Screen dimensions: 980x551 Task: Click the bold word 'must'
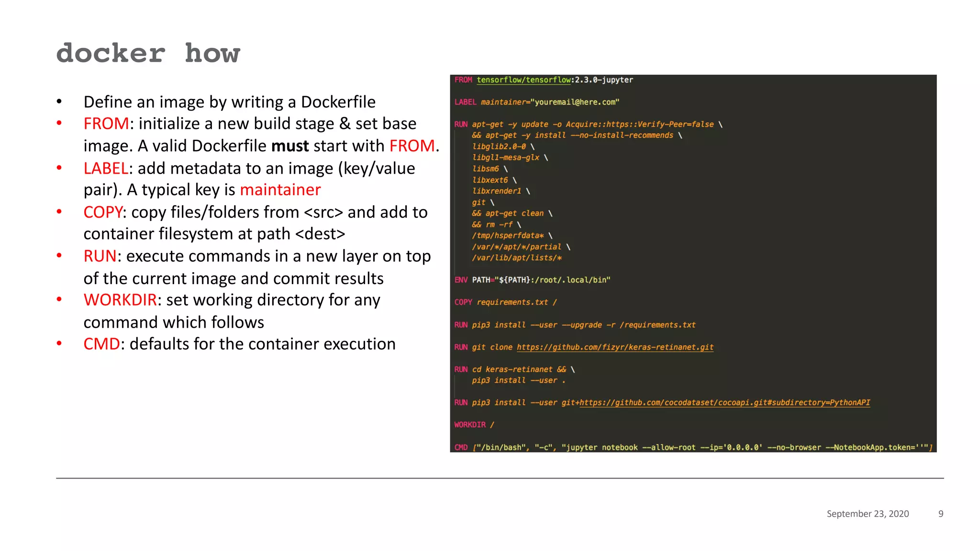tap(290, 146)
